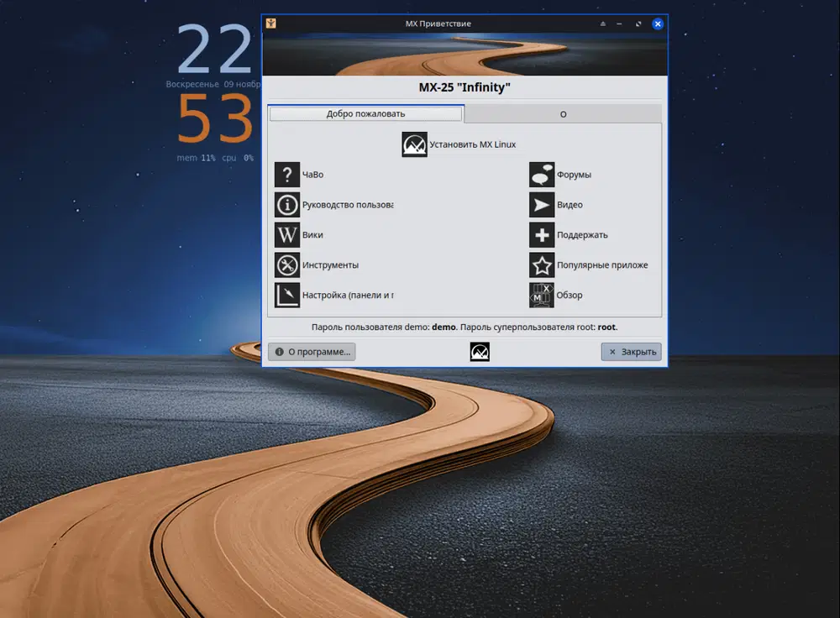This screenshot has width=840, height=618.
Task: Click the Популярные приложения text label
Action: [602, 265]
